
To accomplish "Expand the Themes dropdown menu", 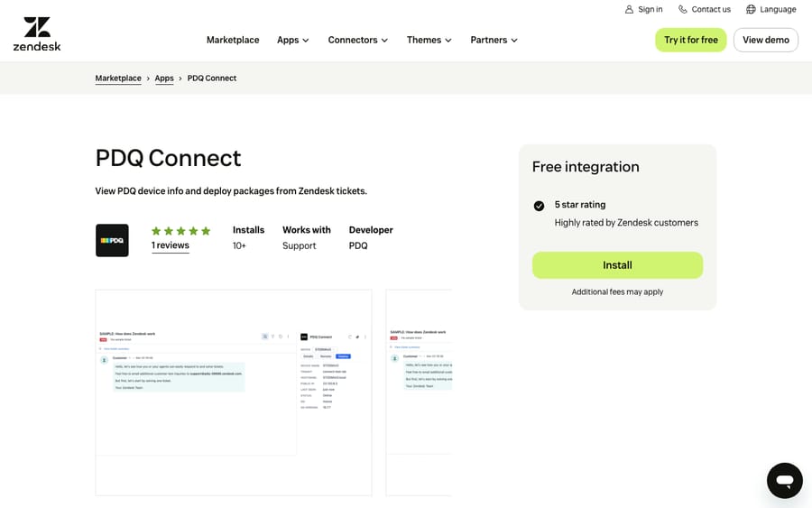I will click(429, 40).
